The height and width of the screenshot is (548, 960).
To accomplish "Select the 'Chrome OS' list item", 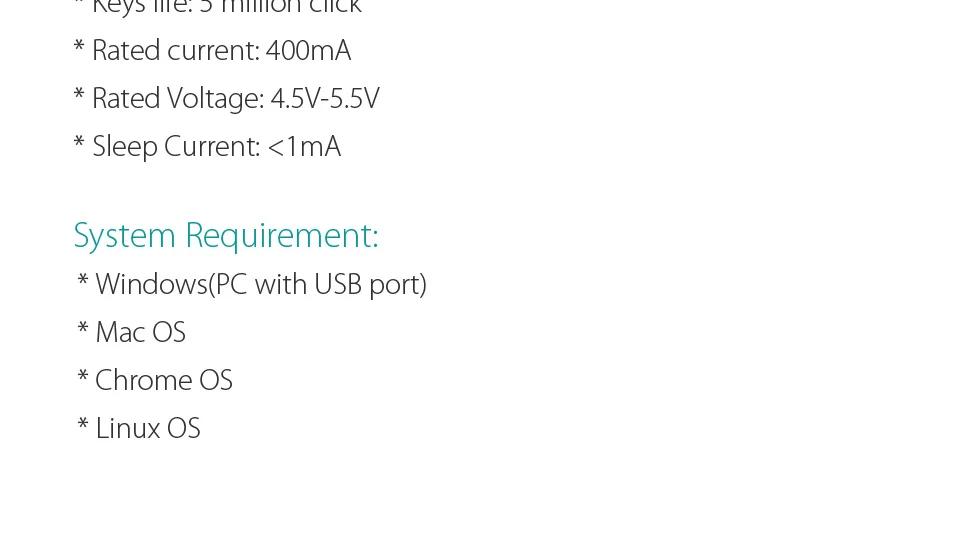I will pyautogui.click(x=163, y=380).
